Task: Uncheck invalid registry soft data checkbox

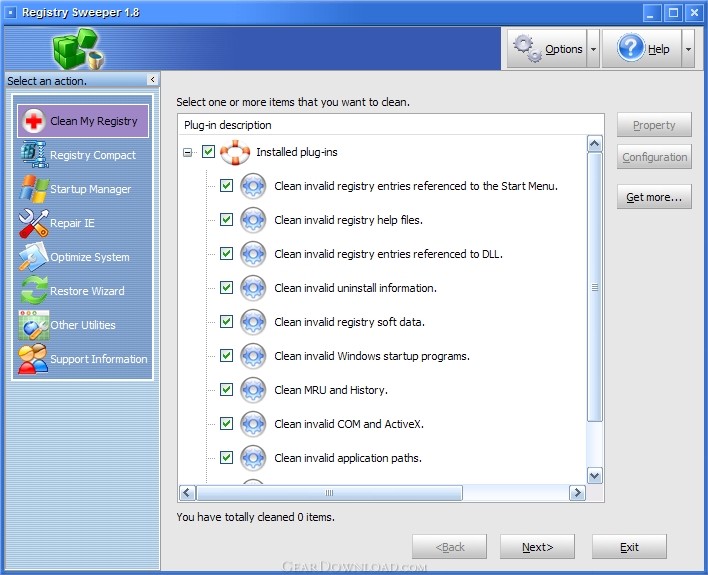Action: (226, 322)
